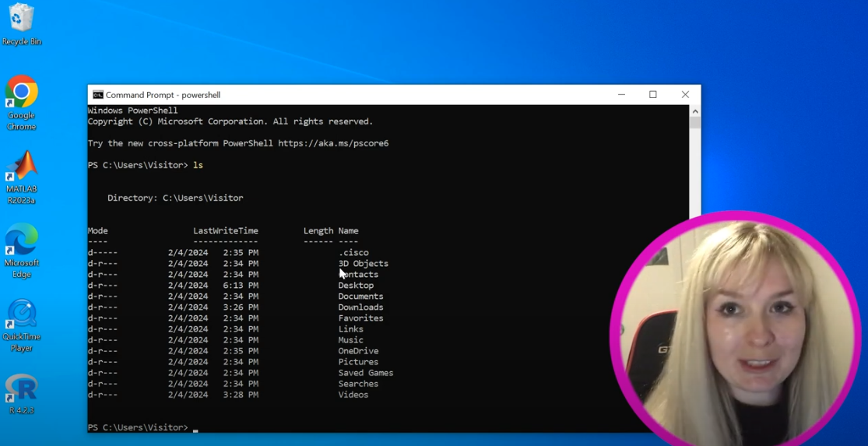Click the typed 'ls' command
The image size is (868, 446).
click(198, 165)
